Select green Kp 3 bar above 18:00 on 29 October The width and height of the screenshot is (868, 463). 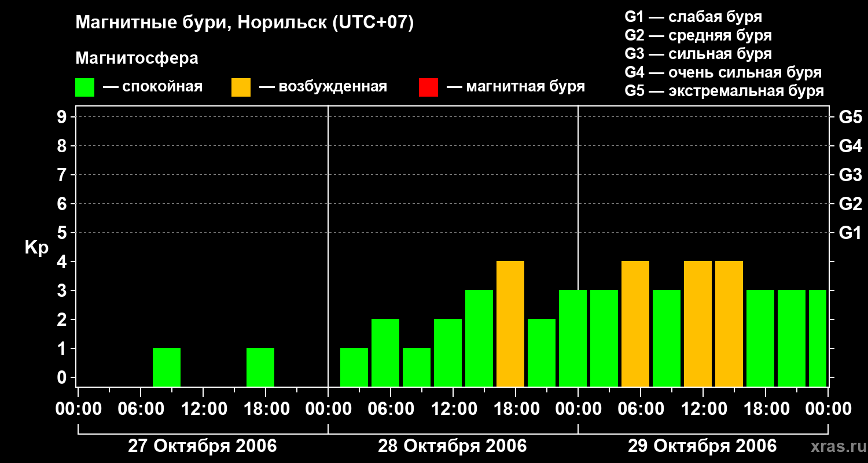(x=760, y=338)
